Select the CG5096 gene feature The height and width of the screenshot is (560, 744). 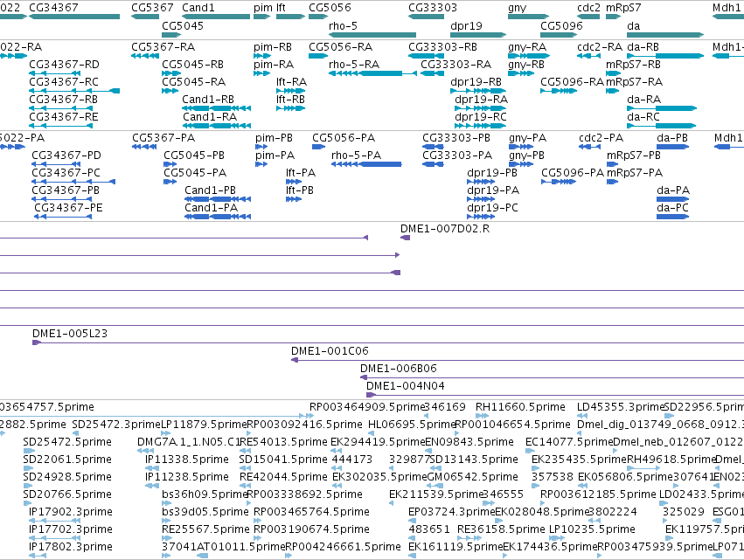[559, 35]
